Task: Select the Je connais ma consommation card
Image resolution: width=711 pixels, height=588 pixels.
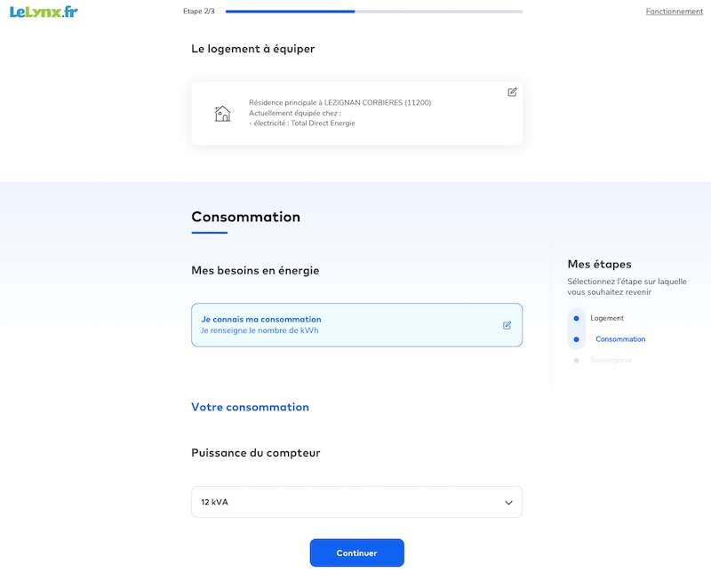Action: pos(357,325)
